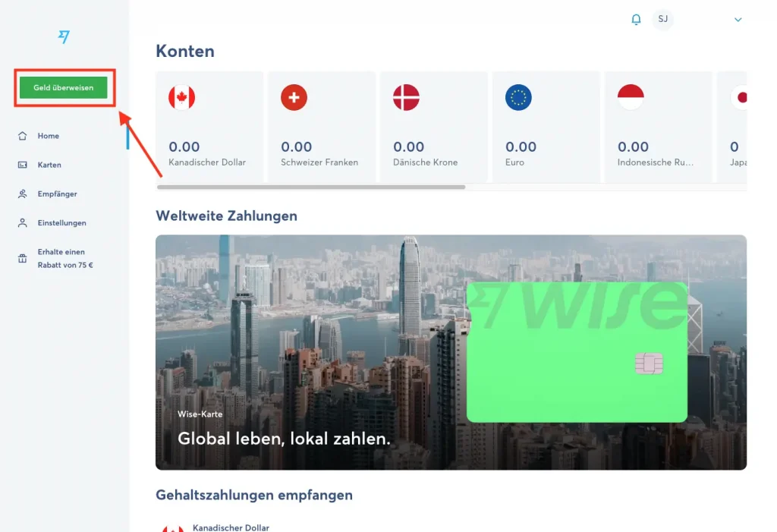Go to Empfänger menu item
The image size is (777, 532).
tap(57, 194)
